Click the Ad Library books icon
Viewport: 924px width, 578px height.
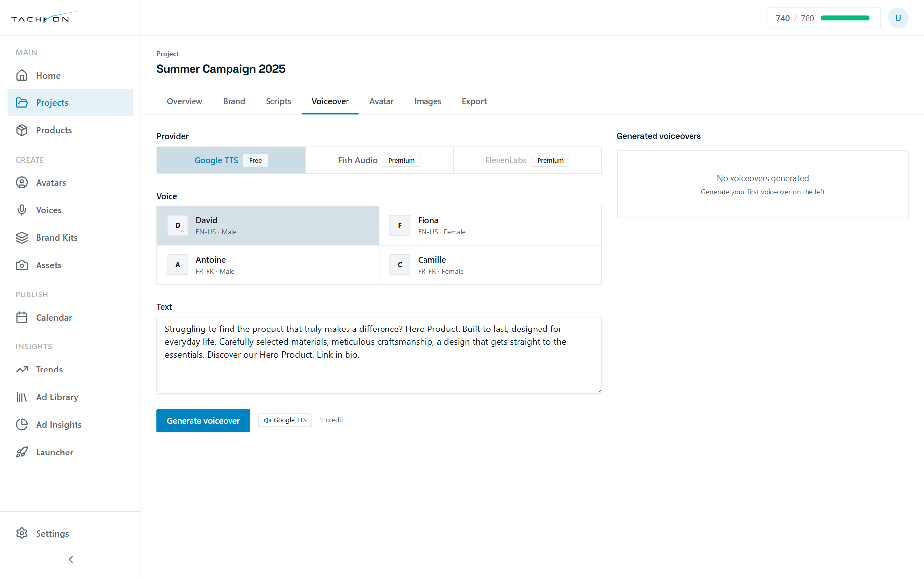[x=22, y=397]
